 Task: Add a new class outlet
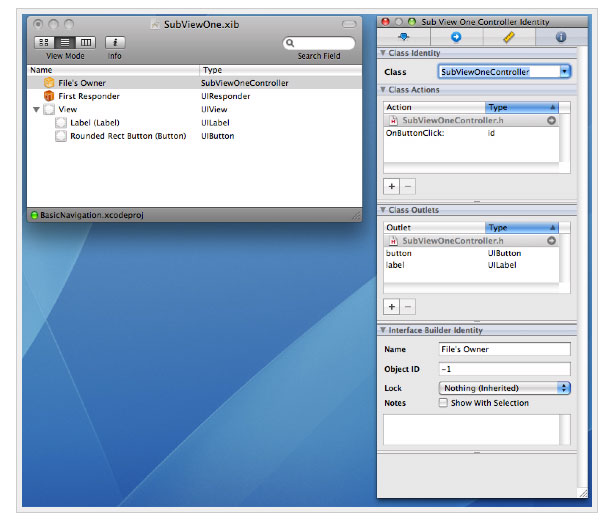(x=391, y=307)
